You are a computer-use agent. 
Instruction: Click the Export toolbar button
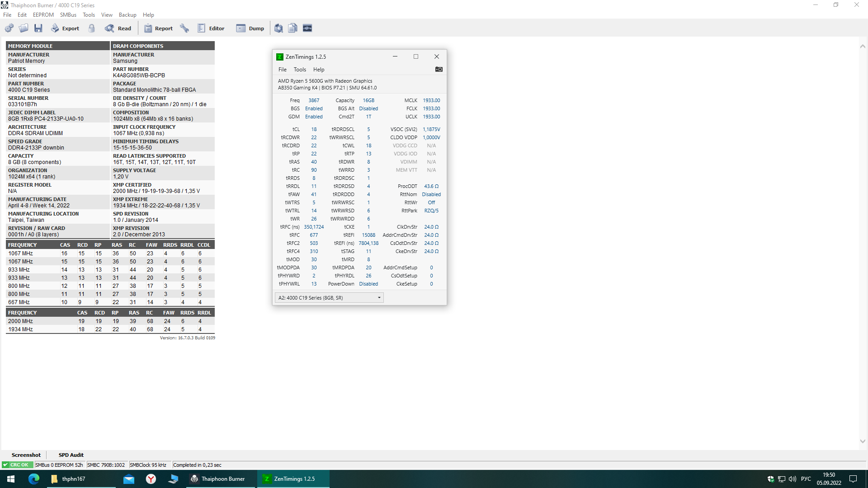point(65,28)
